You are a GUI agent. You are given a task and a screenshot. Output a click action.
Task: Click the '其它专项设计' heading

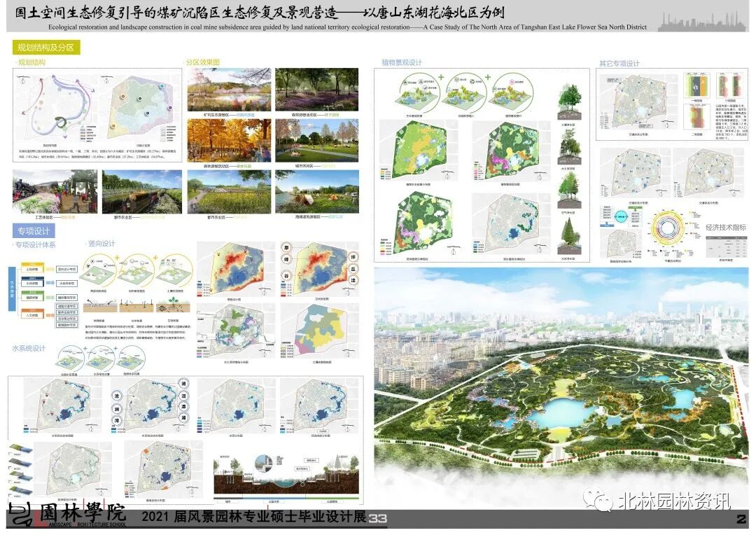(619, 63)
